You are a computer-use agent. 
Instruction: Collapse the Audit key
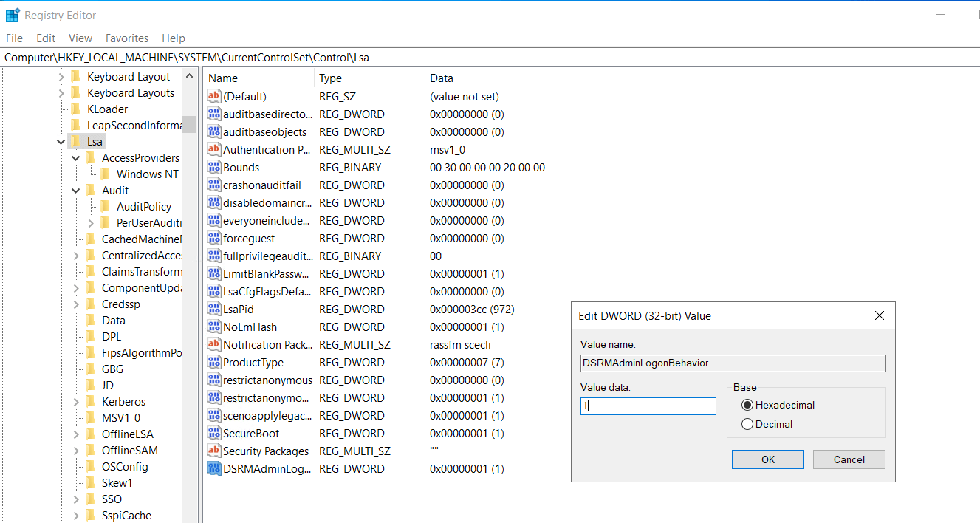(x=76, y=190)
